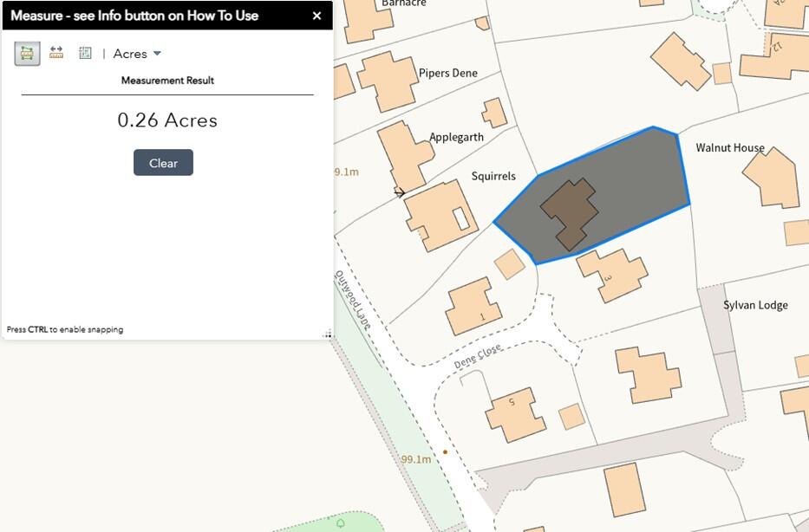Click the building inside the measured polygon

click(x=569, y=212)
